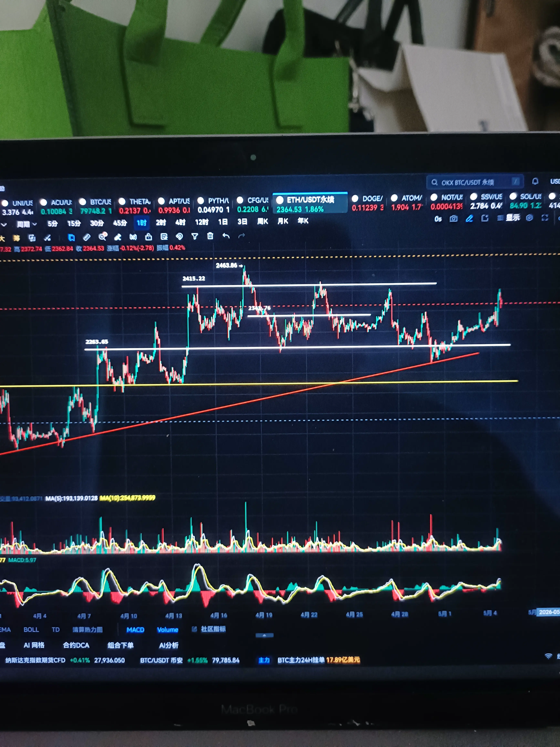The image size is (560, 747).
Task: Click the 0s refresh interval indicator
Action: click(438, 219)
